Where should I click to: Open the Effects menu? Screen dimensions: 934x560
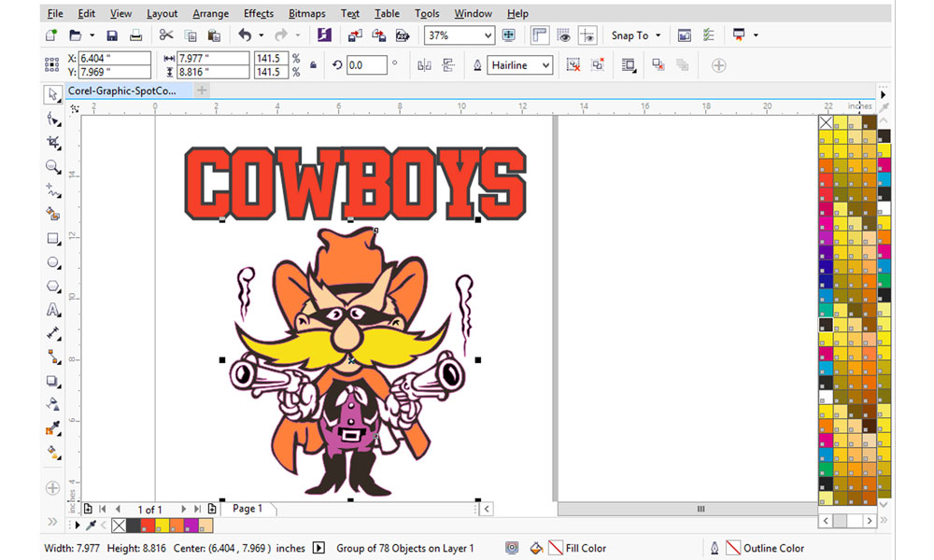pos(259,13)
